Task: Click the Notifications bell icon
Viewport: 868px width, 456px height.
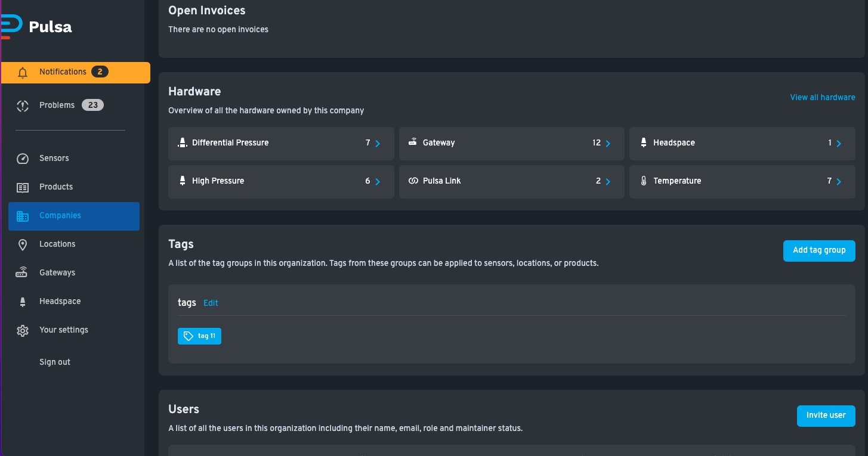Action: (x=23, y=73)
